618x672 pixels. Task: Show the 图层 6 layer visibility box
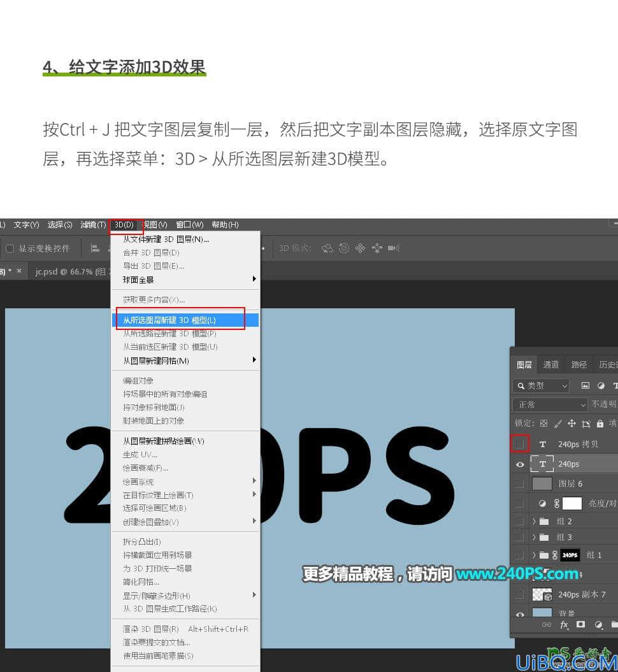(x=520, y=484)
